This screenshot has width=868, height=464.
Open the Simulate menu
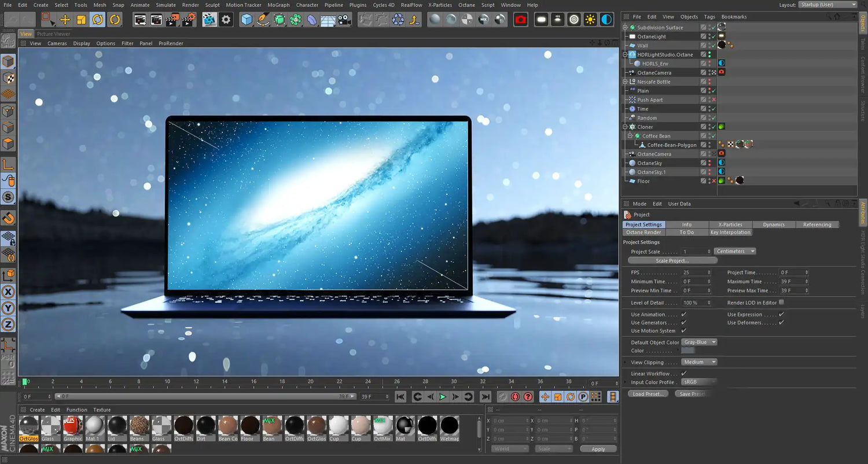(x=165, y=5)
